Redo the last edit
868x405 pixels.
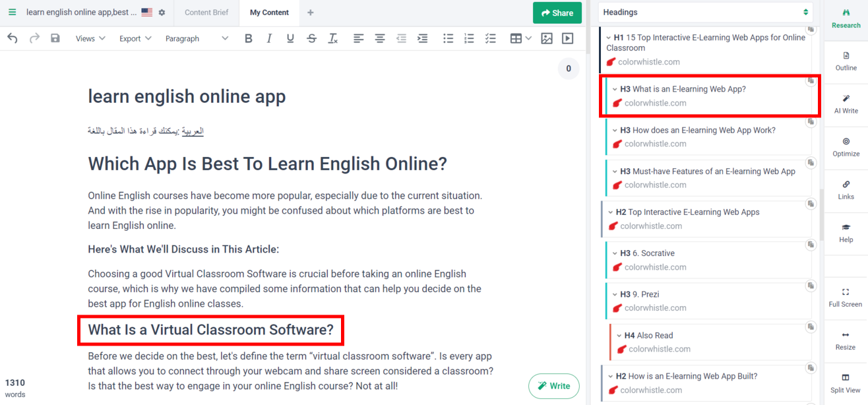pos(34,38)
